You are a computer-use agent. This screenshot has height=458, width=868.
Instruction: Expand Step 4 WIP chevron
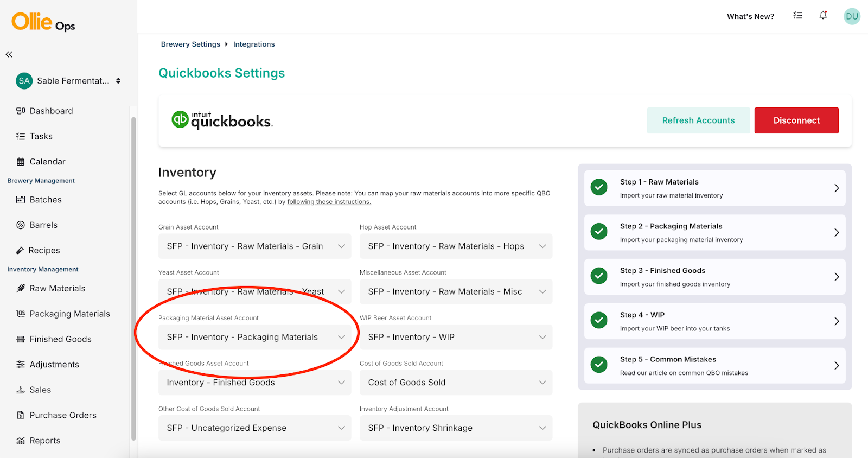coord(836,321)
